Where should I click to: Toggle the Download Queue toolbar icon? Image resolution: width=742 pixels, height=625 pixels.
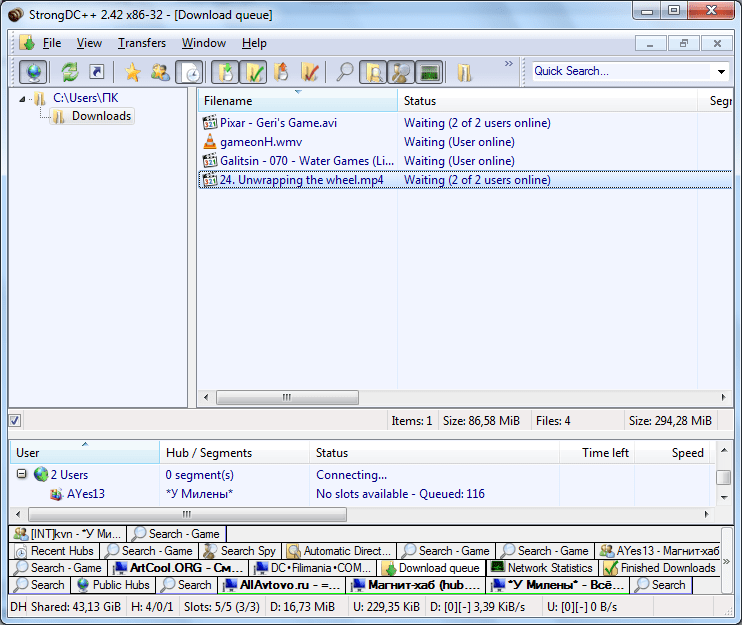225,72
